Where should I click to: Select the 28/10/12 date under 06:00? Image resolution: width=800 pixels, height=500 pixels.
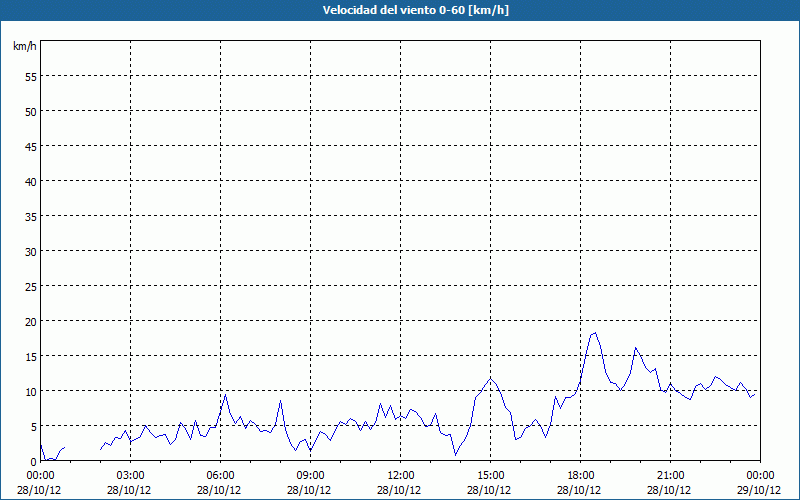pos(219,490)
